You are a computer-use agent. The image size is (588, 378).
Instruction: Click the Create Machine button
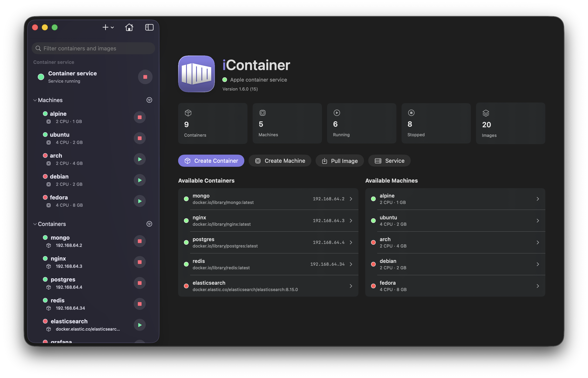pyautogui.click(x=280, y=161)
